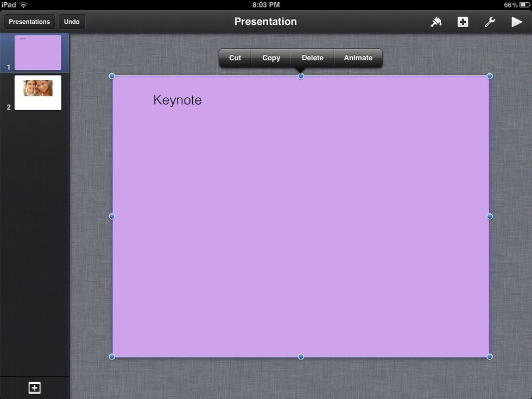Screen dimensions: 532x399
Task: Open the Format paintbrush inspector
Action: [436, 22]
